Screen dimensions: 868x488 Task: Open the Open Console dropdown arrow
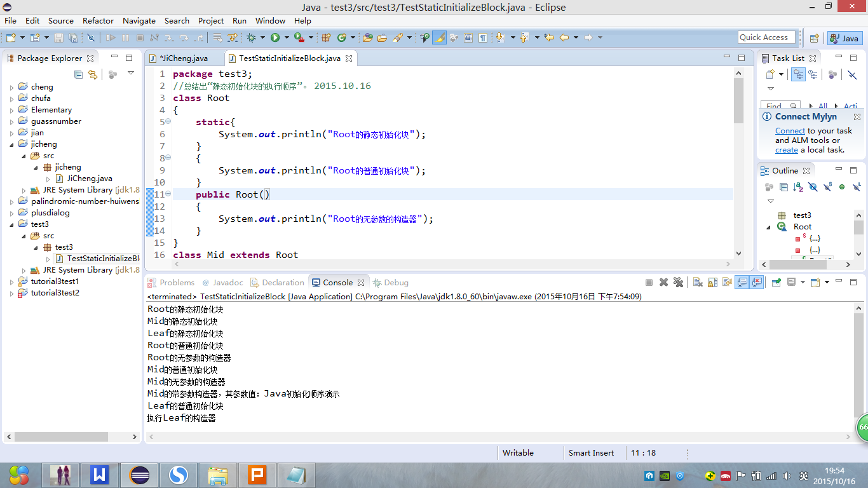pyautogui.click(x=827, y=282)
